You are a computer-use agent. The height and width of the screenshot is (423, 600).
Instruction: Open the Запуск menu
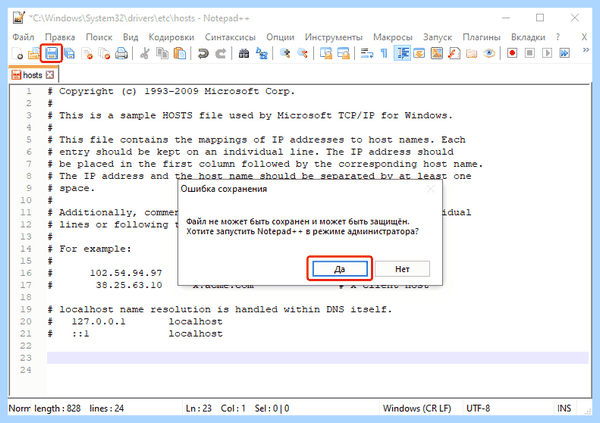[x=437, y=37]
